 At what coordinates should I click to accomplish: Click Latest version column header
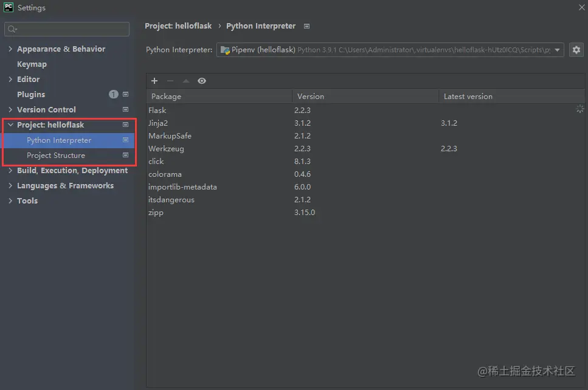(511, 96)
